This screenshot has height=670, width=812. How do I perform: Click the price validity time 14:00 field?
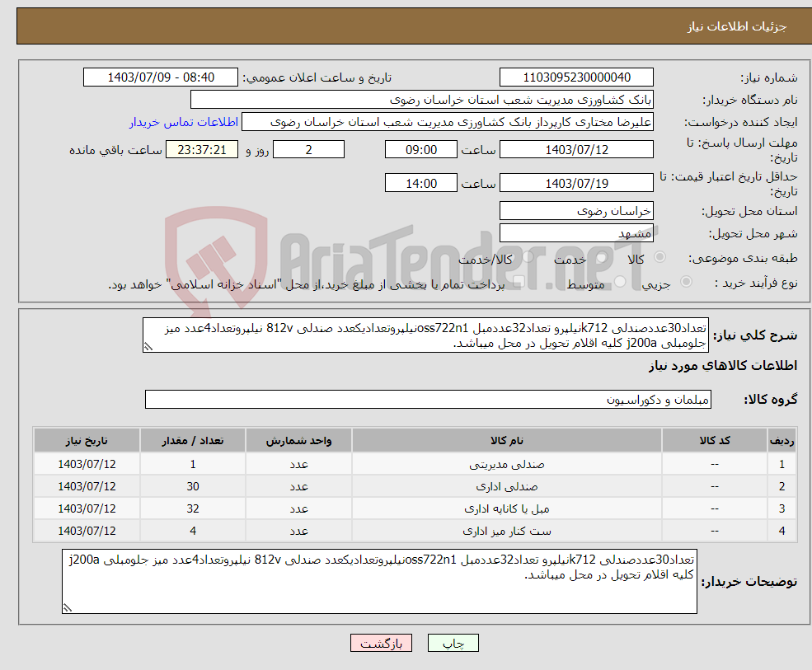tap(421, 183)
